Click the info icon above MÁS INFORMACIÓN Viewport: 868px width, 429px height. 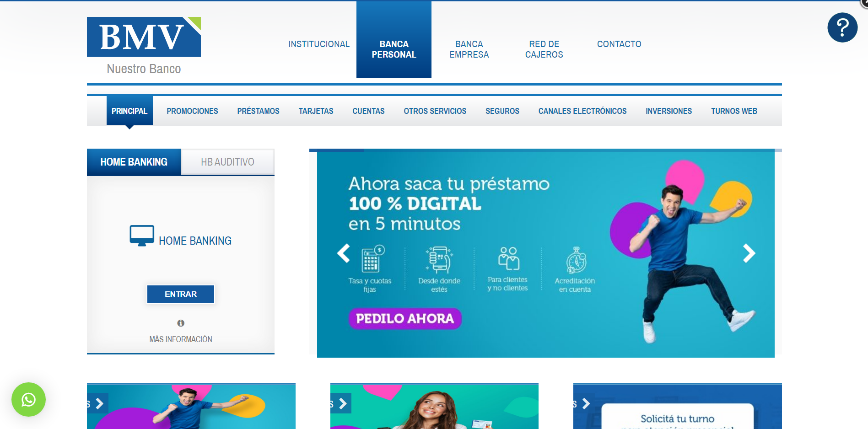pos(180,323)
